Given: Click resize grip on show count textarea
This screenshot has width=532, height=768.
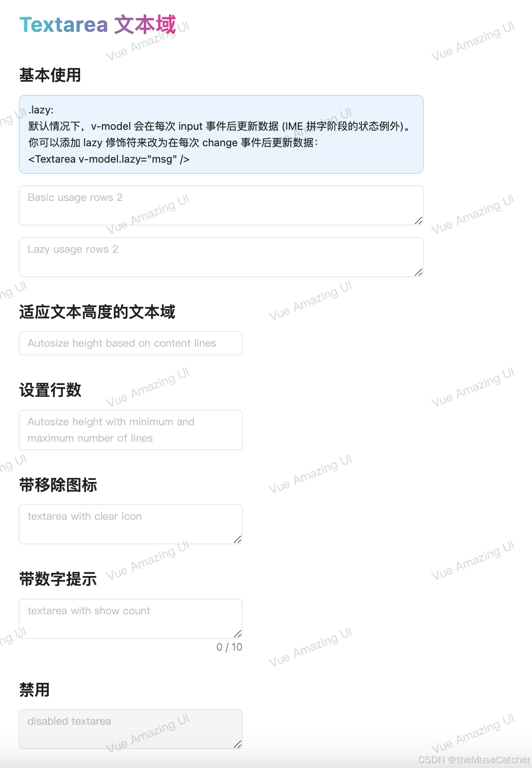Looking at the screenshot, I should [238, 634].
